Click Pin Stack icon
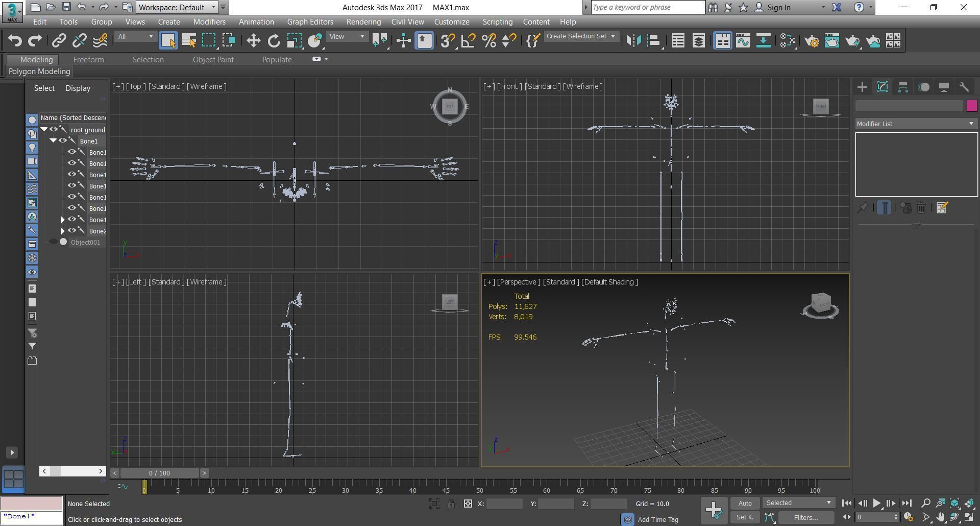 (863, 208)
